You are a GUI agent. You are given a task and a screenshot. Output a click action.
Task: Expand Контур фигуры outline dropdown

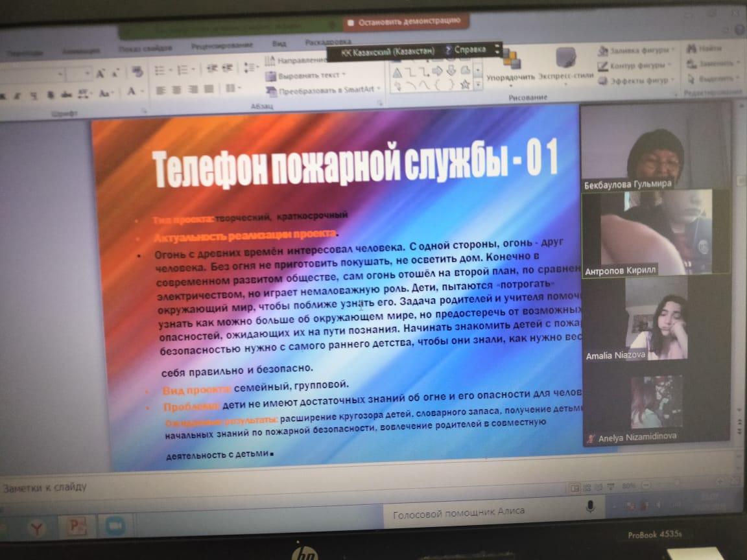(670, 65)
